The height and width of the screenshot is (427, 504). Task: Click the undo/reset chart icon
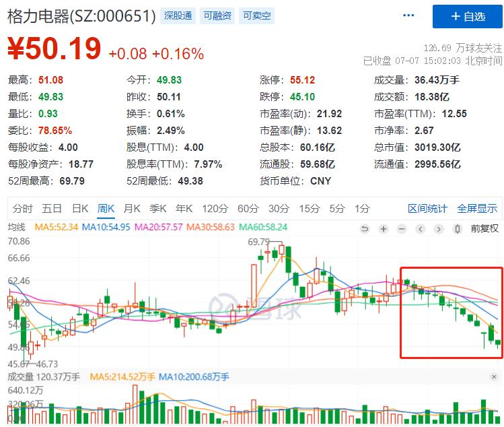point(365,229)
